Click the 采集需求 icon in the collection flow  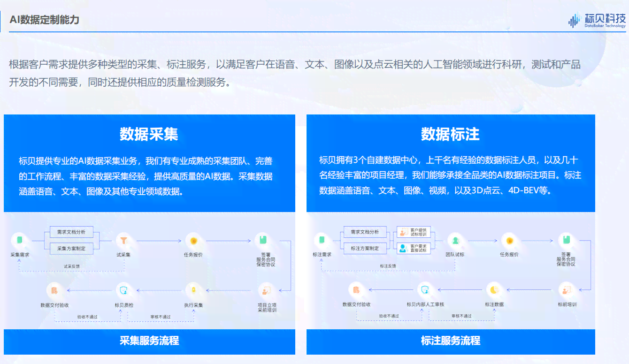(19, 240)
